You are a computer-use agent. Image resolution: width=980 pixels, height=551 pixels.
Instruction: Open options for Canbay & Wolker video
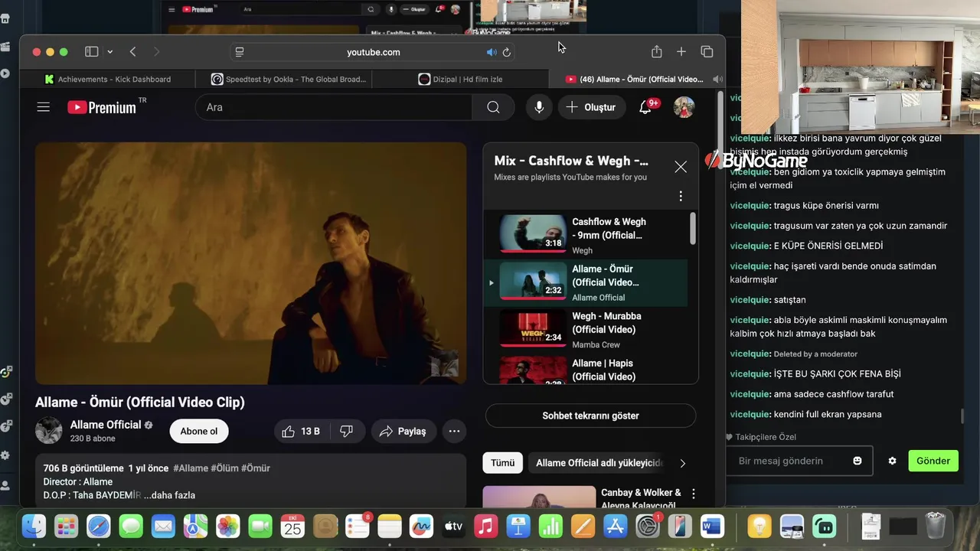tap(694, 494)
